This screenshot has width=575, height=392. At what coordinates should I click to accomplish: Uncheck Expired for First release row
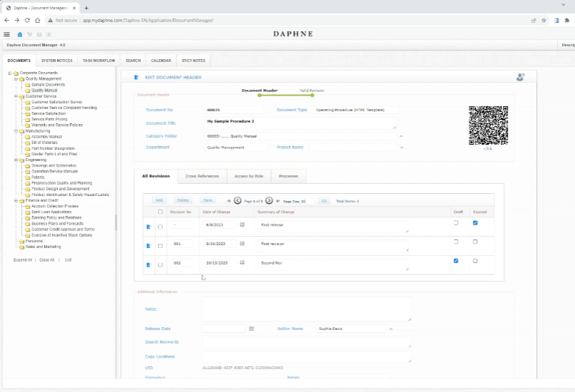click(x=475, y=223)
